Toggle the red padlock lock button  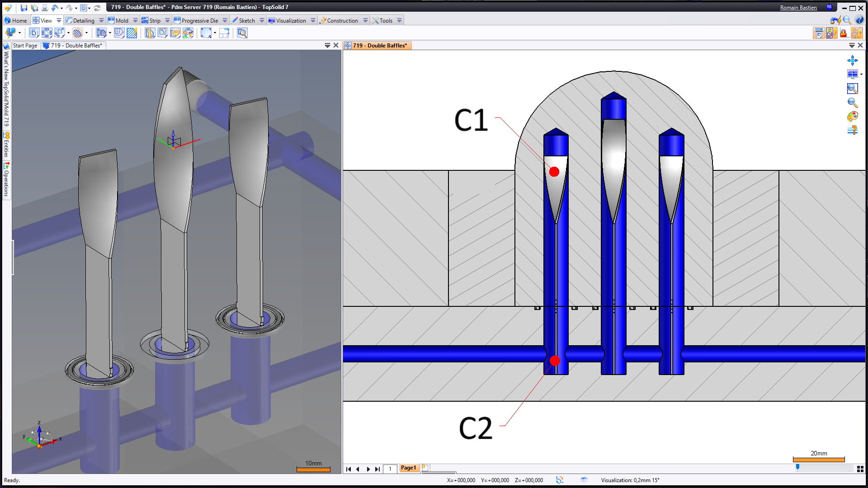[x=843, y=33]
